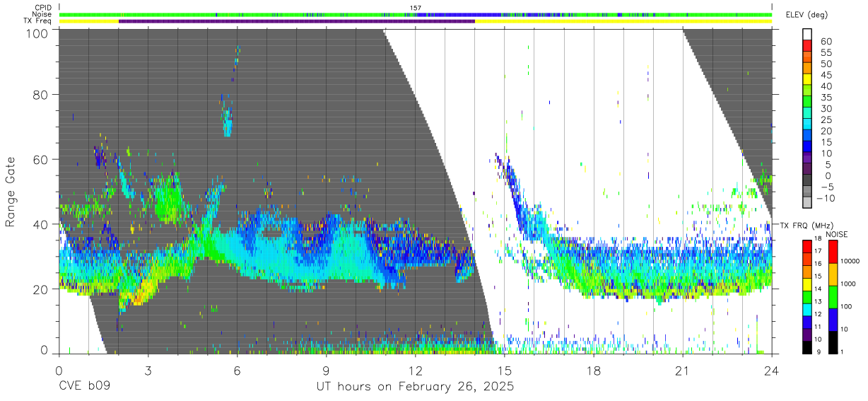The width and height of the screenshot is (868, 401).
Task: Click the CPID value 157
Action: click(416, 8)
